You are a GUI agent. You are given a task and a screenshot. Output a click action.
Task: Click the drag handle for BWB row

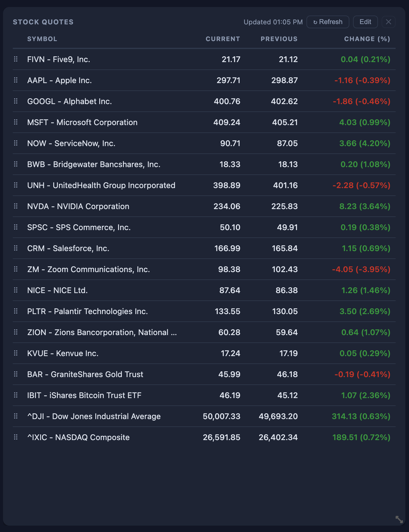click(x=16, y=164)
